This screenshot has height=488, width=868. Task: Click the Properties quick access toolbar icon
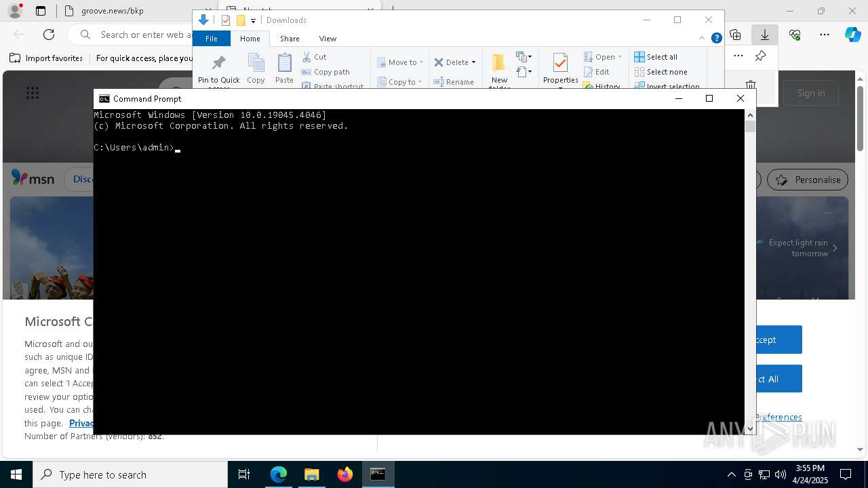coord(226,20)
